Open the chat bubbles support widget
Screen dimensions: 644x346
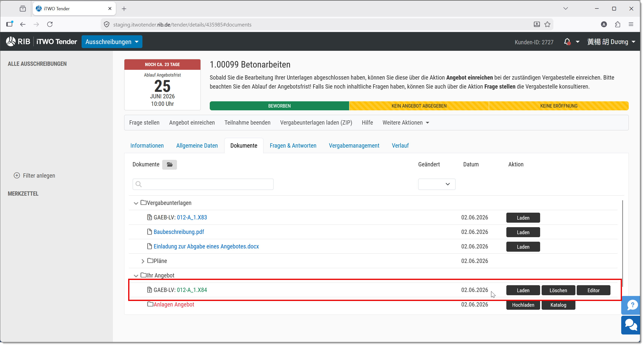631,325
